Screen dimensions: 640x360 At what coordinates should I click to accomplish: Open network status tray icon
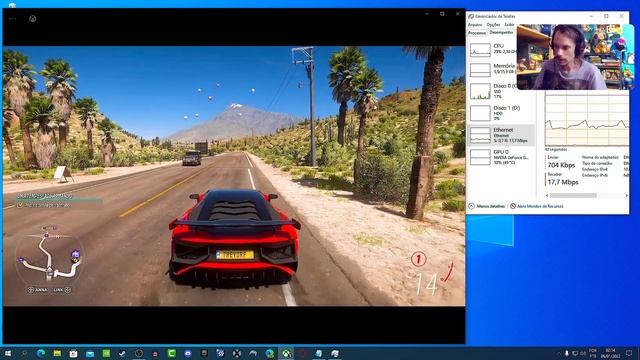point(575,353)
